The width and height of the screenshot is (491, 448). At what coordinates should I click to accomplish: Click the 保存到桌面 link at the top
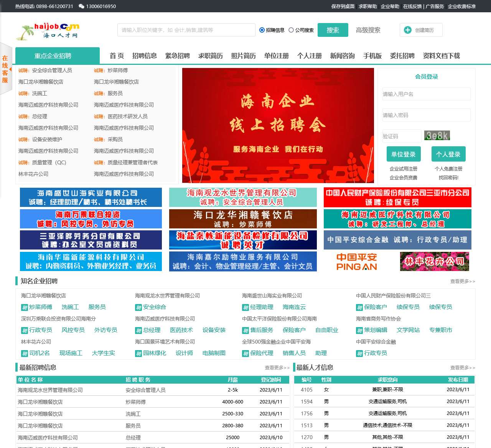tap(343, 7)
